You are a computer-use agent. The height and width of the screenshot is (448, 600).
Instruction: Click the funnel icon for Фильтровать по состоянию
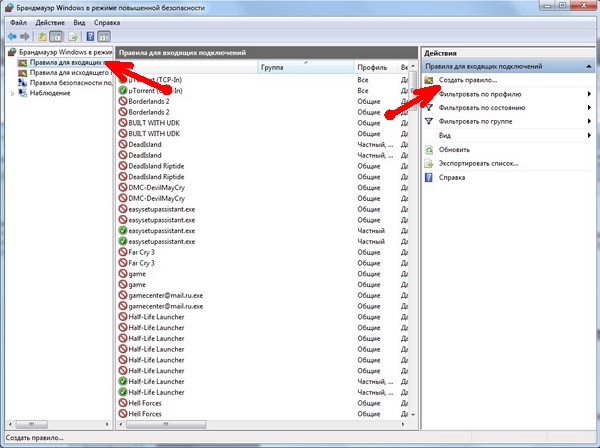[429, 108]
